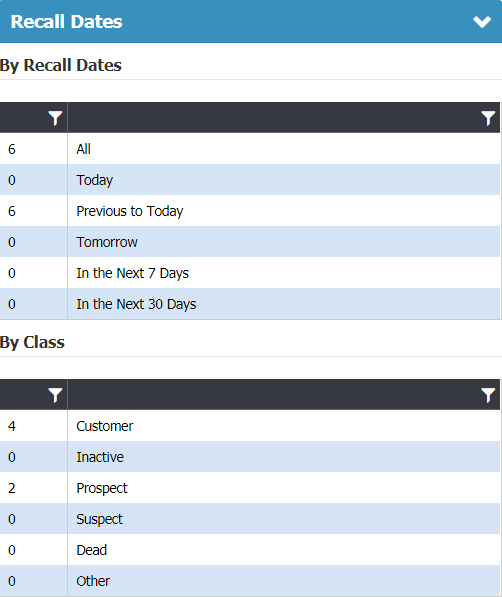Viewport: 502px width, 597px height.
Task: Select the Customer class row
Action: tap(250, 426)
